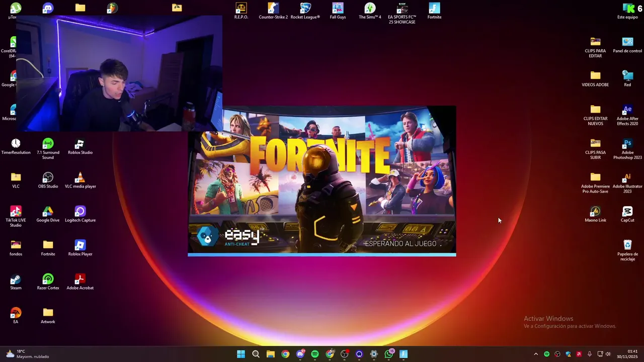644x362 pixels.
Task: Switch to Fortnite in taskbar
Action: tap(404, 354)
